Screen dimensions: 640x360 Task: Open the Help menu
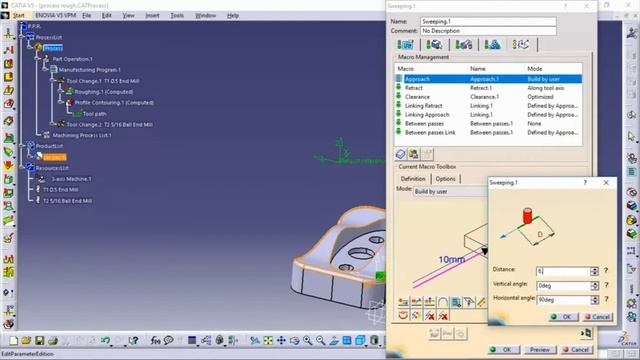pos(233,16)
